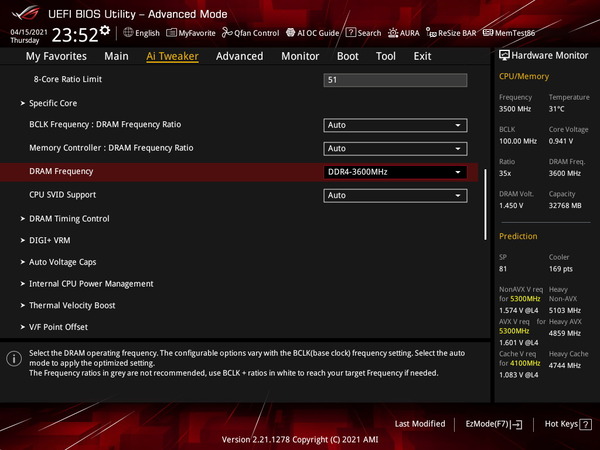Click the 8-Core Ratio Limit field
The width and height of the screenshot is (600, 450).
395,80
